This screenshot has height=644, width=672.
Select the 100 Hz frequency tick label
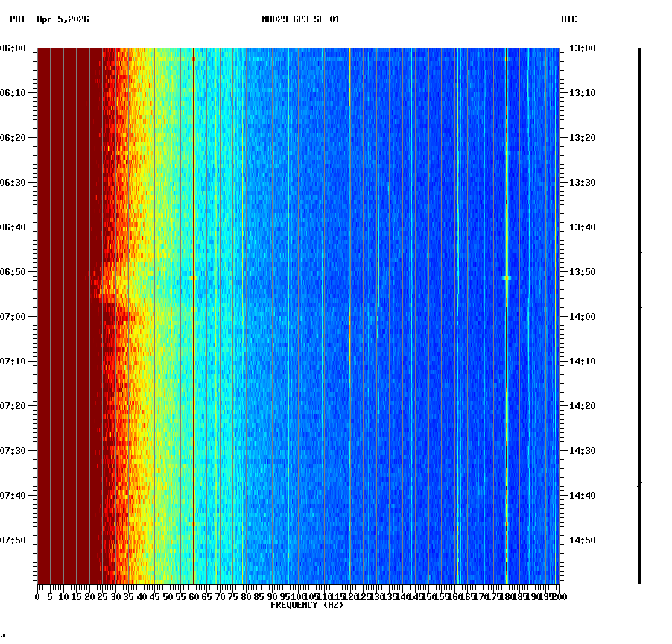click(297, 596)
